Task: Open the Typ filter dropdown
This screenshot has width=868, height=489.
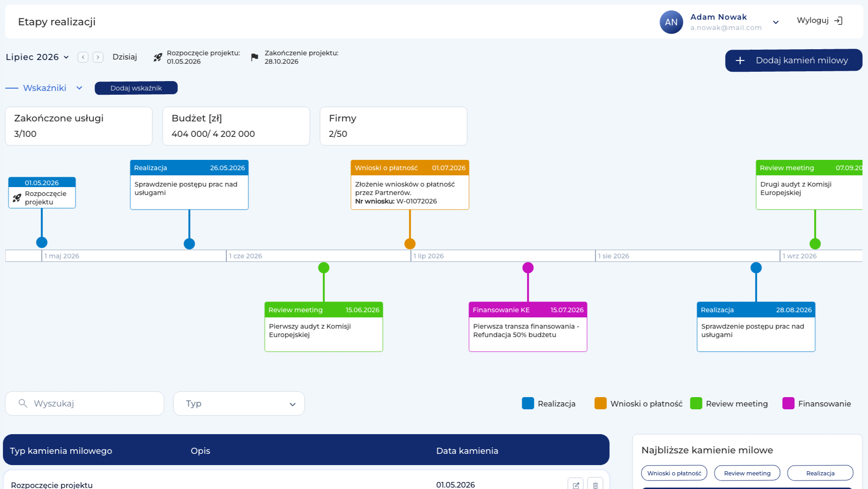Action: point(239,404)
